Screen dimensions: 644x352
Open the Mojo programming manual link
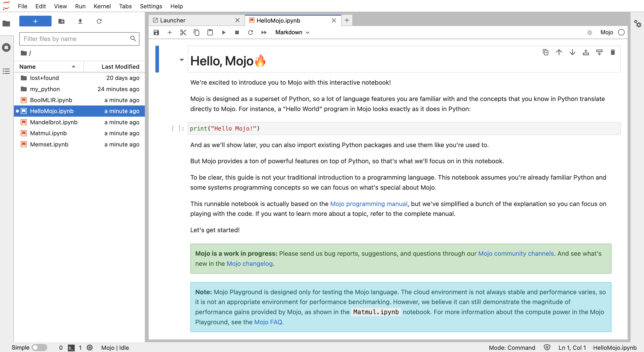click(369, 204)
